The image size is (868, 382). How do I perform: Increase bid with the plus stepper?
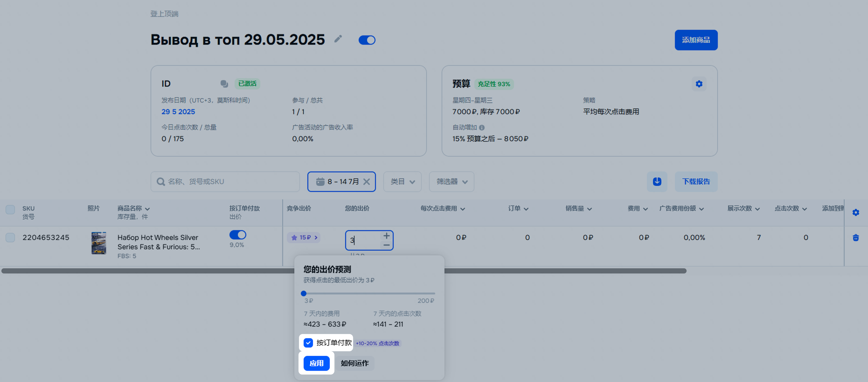(x=386, y=235)
